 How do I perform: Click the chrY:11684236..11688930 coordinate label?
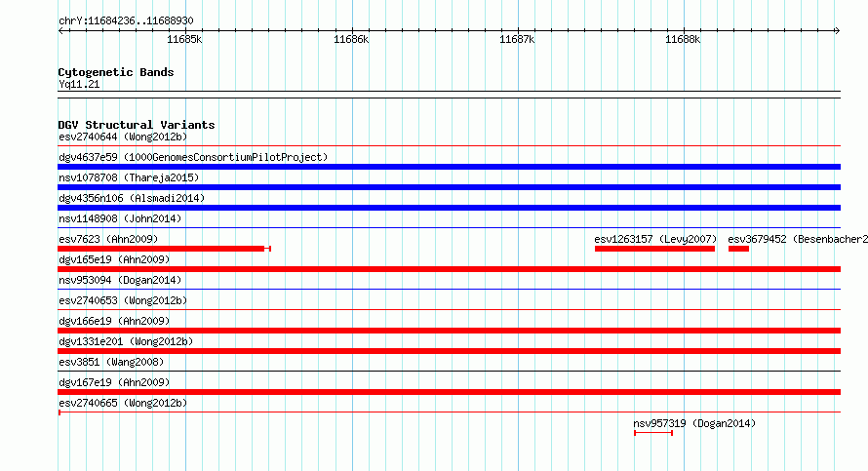click(126, 21)
